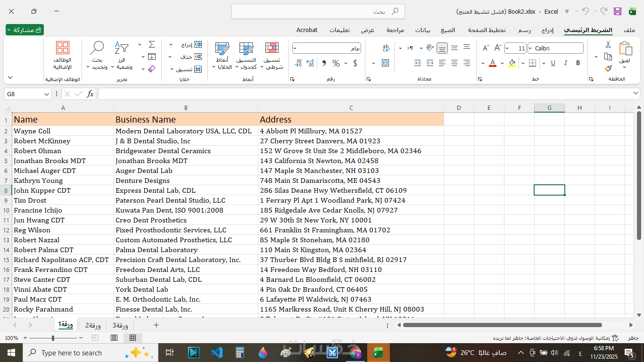Add a new sheet with plus button

(156, 325)
